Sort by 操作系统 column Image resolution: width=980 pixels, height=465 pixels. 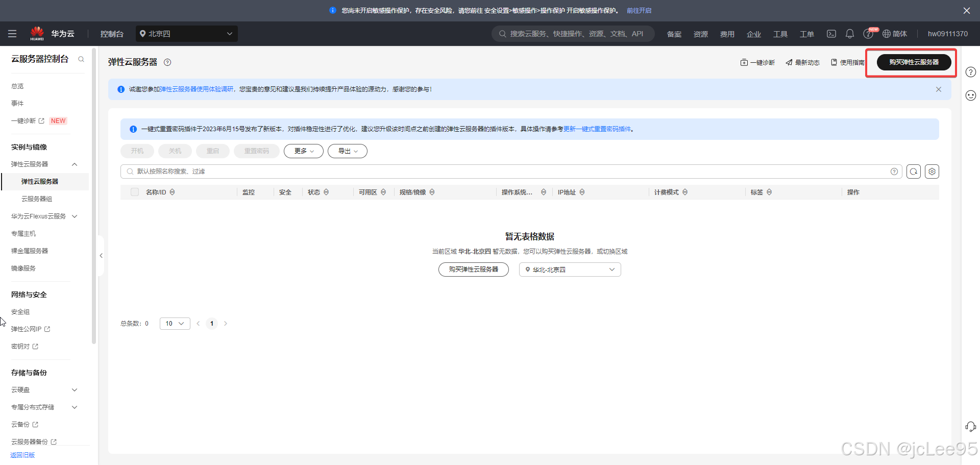544,192
